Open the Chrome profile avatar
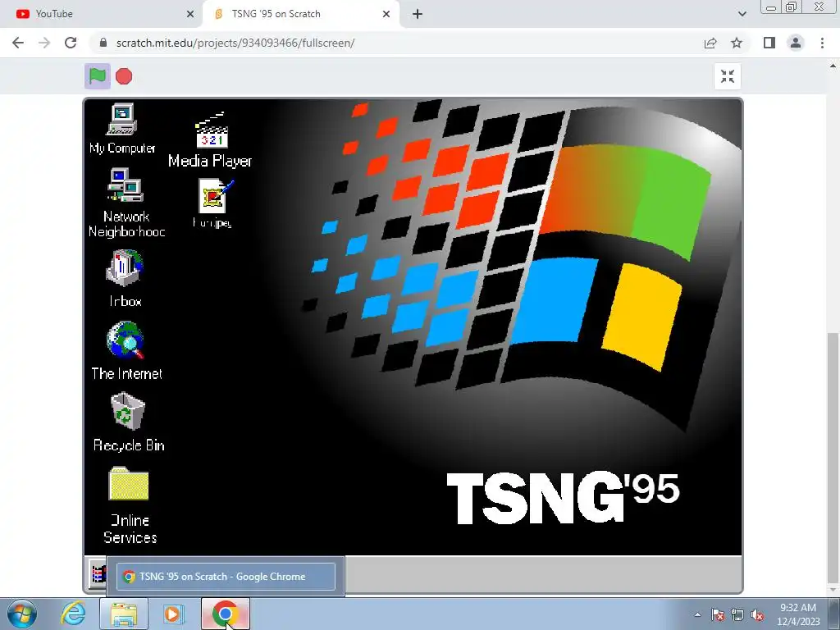The height and width of the screenshot is (630, 840). [796, 43]
